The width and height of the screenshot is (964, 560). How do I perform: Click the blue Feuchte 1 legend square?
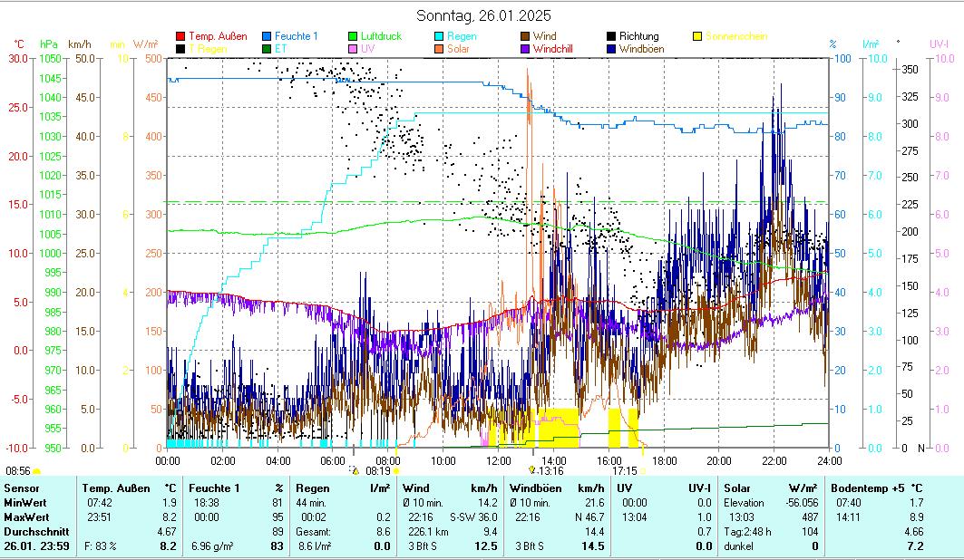click(x=268, y=36)
